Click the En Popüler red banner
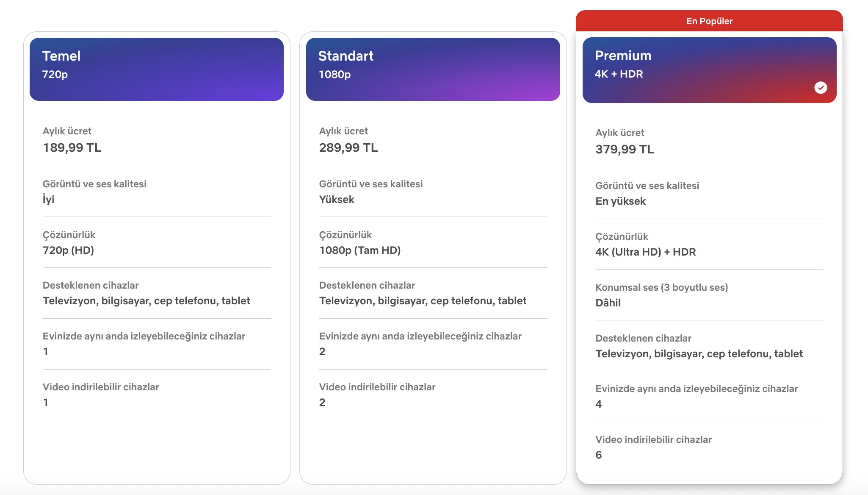This screenshot has height=495, width=868. pos(709,21)
